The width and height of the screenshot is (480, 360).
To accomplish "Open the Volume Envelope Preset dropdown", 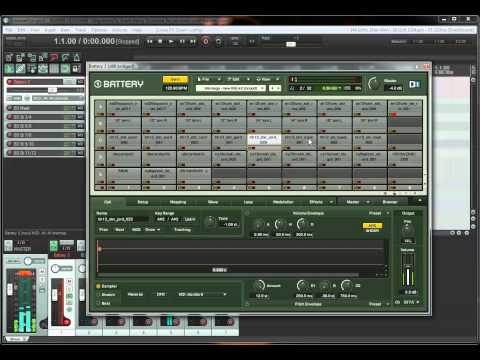I will [x=379, y=213].
